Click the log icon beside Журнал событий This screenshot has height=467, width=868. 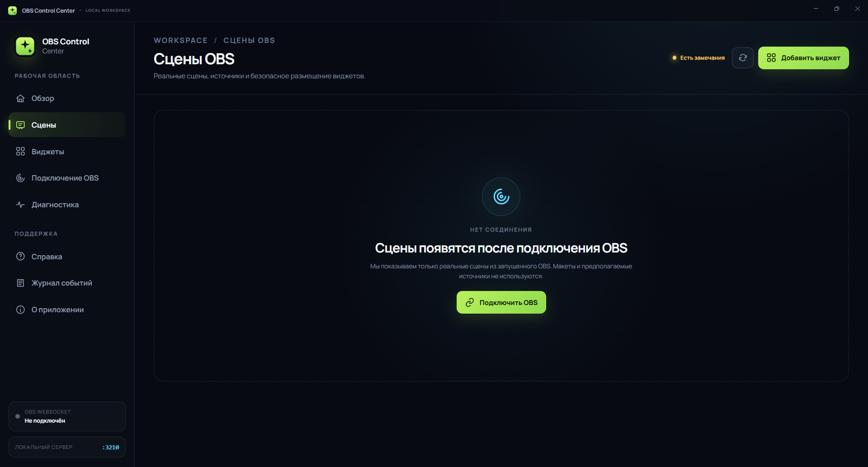click(x=20, y=283)
